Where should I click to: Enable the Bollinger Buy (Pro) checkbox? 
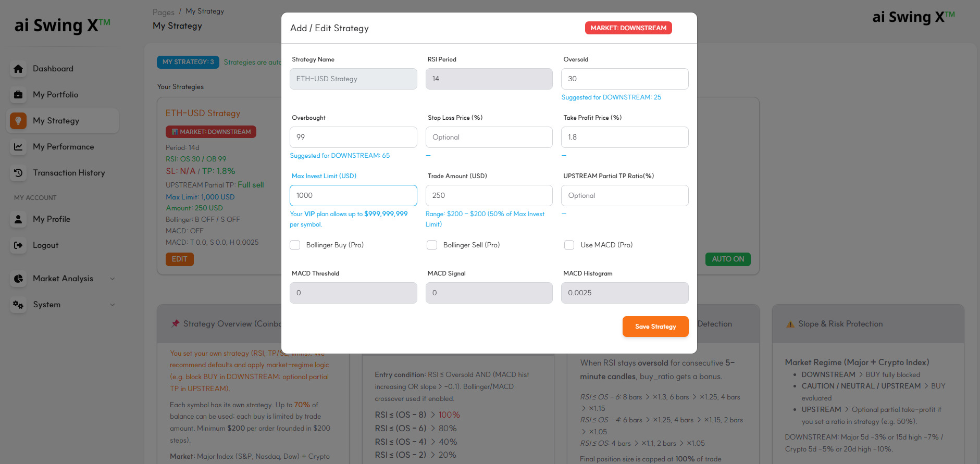295,245
